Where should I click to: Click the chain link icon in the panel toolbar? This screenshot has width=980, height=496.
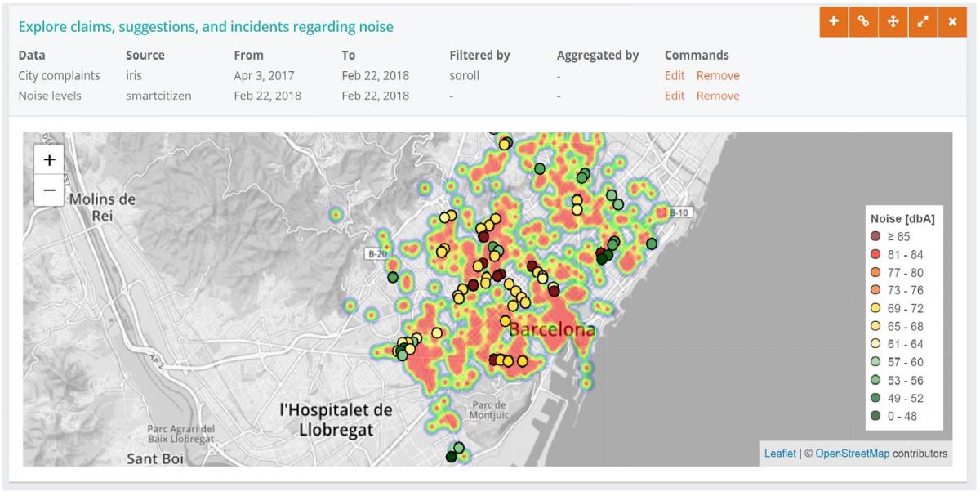(863, 22)
